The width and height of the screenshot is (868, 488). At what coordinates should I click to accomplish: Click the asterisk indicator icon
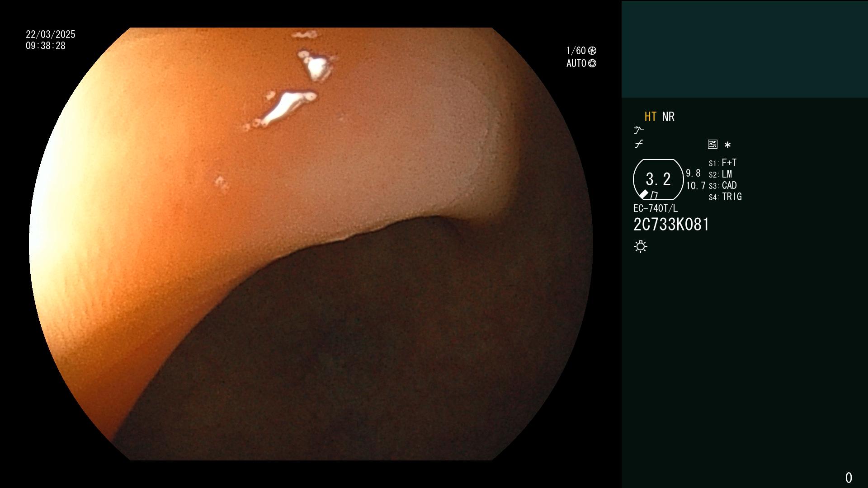pos(727,145)
